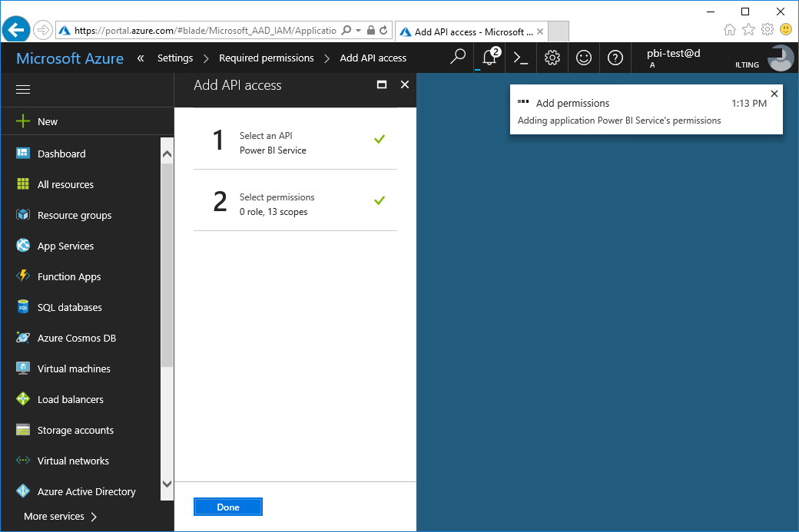Collapse breadcrumb with double chevron
Image resolution: width=799 pixels, height=532 pixels.
[141, 58]
